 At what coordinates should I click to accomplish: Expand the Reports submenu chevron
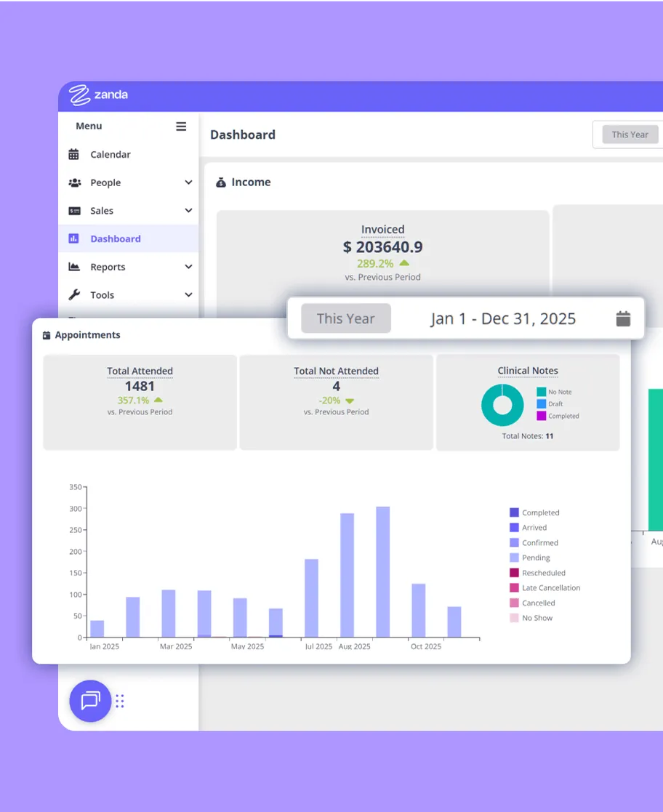click(x=188, y=267)
